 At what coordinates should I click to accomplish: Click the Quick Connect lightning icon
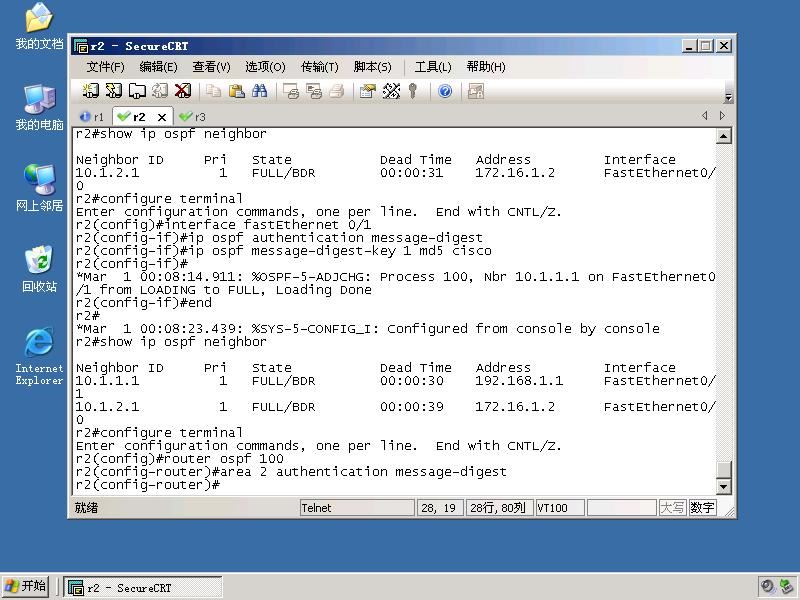coord(113,91)
